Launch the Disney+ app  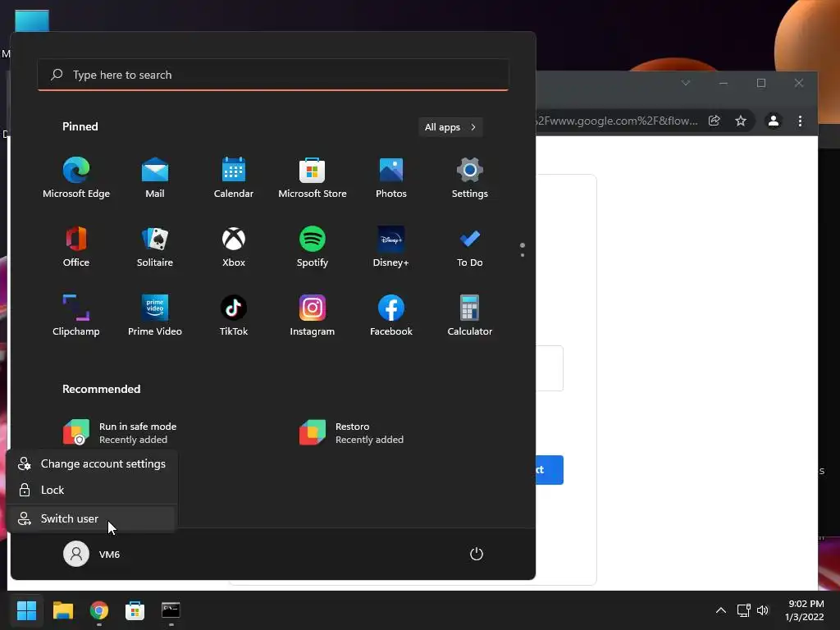tap(391, 247)
